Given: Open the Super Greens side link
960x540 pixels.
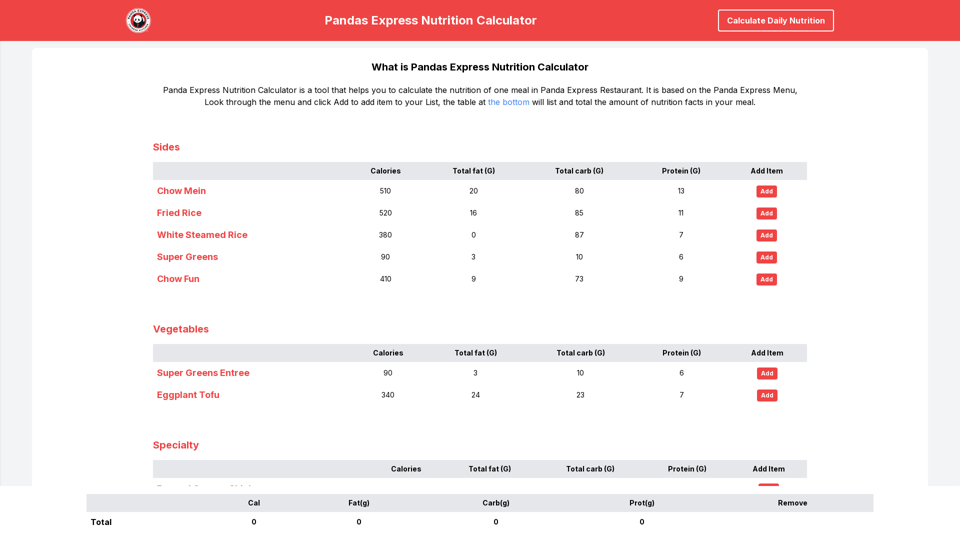Looking at the screenshot, I should pos(187,257).
